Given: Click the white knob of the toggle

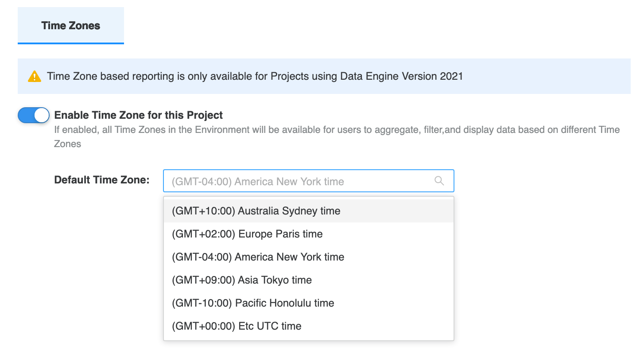Looking at the screenshot, I should pyautogui.click(x=41, y=116).
